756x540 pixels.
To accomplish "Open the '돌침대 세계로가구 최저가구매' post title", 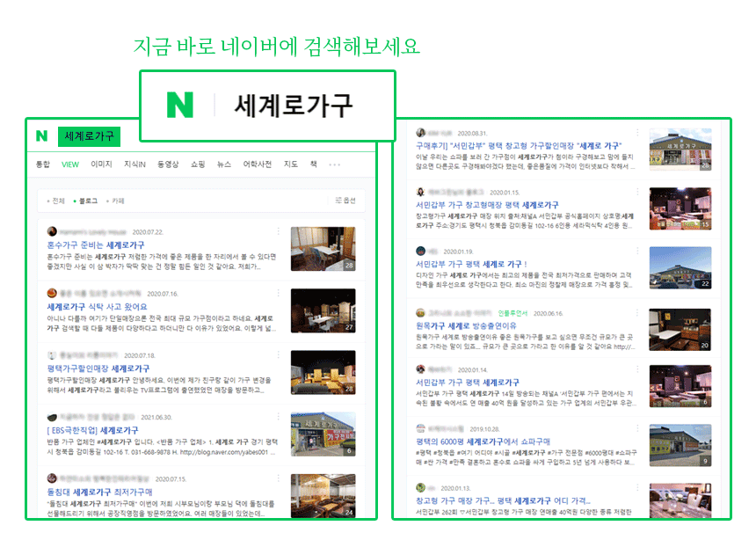I will pos(99,492).
